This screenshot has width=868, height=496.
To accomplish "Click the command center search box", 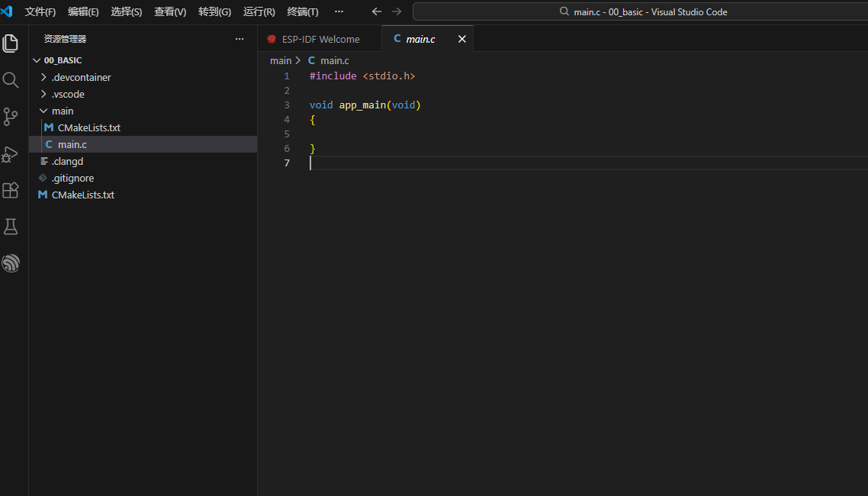I will click(642, 11).
